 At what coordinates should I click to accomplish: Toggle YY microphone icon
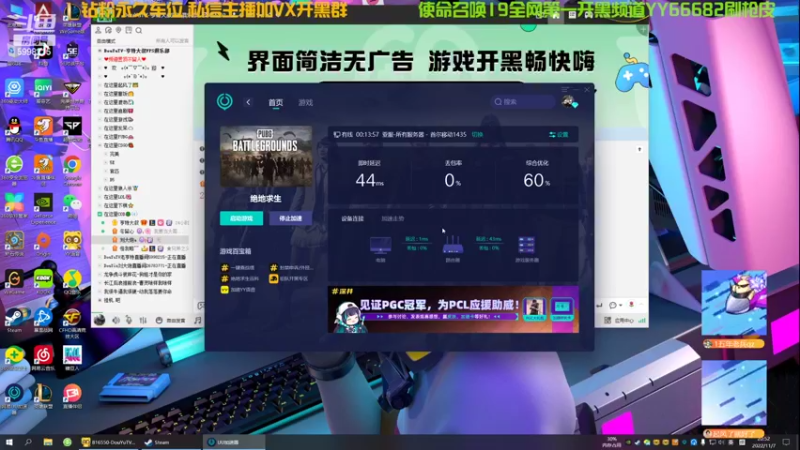(129, 320)
